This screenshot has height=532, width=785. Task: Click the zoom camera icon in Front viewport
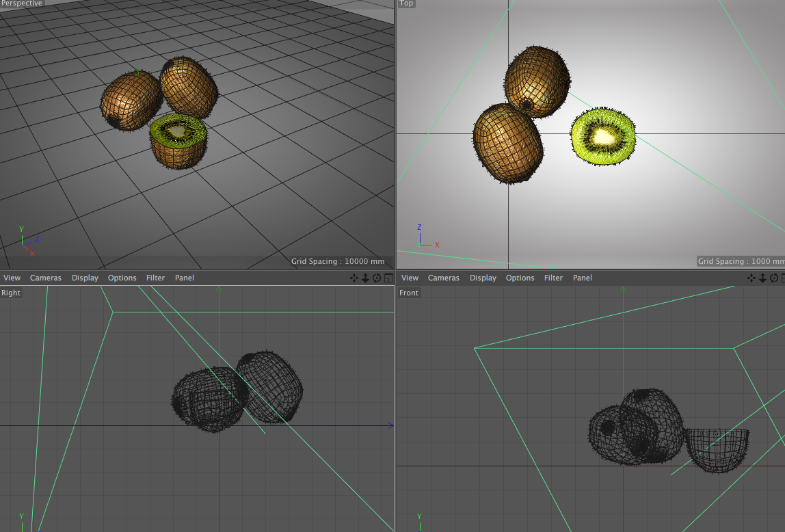762,278
